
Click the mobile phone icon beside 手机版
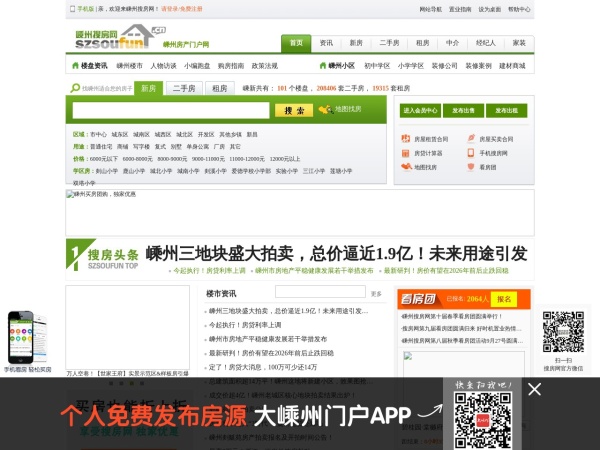72,8
